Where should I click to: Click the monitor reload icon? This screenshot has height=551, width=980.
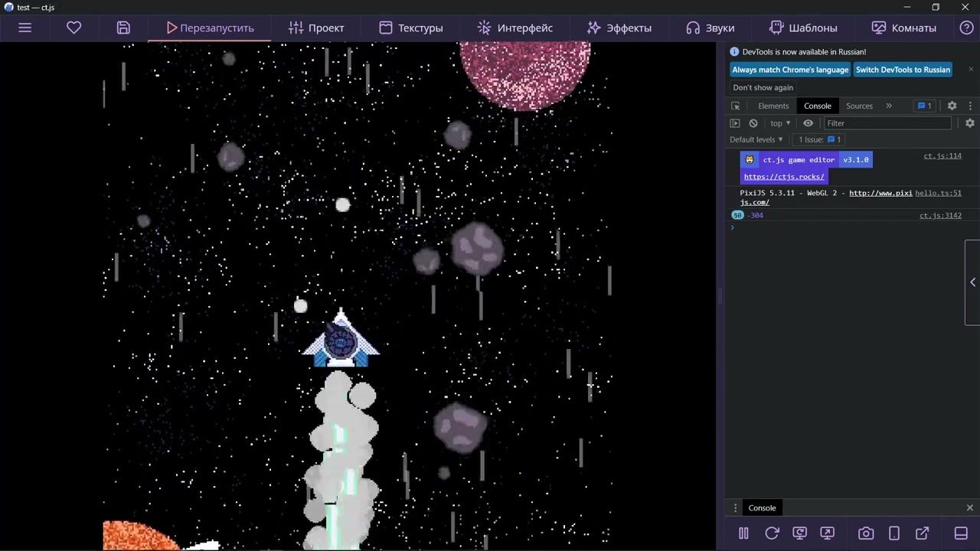(799, 533)
